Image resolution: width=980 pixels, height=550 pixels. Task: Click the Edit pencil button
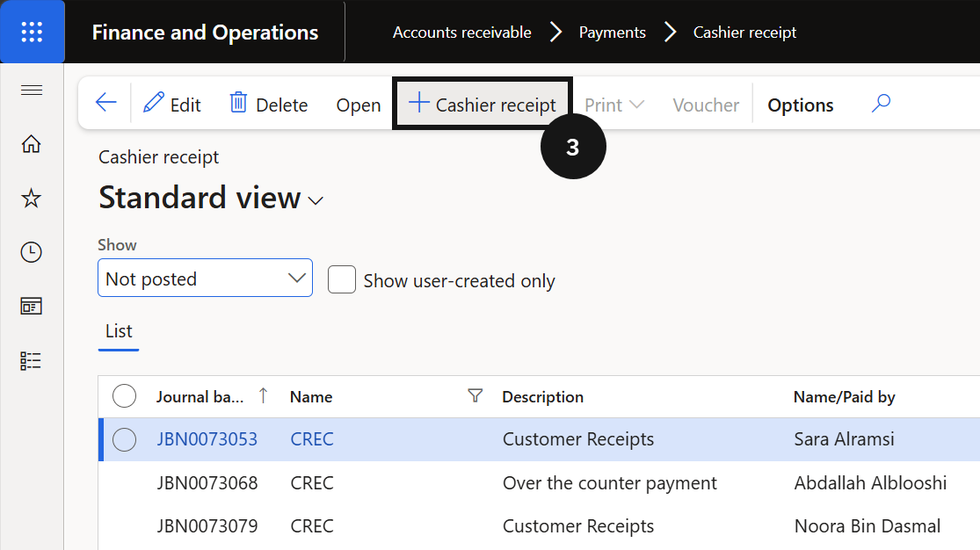(172, 104)
